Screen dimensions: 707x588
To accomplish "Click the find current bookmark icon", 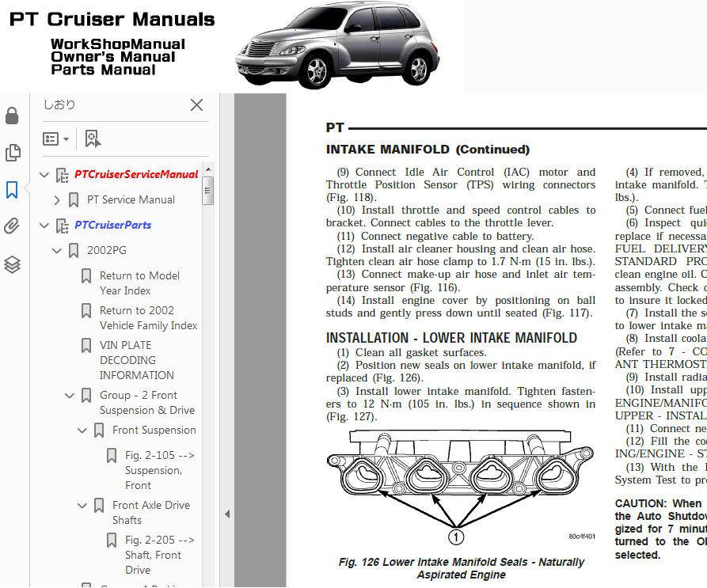I will tap(93, 138).
